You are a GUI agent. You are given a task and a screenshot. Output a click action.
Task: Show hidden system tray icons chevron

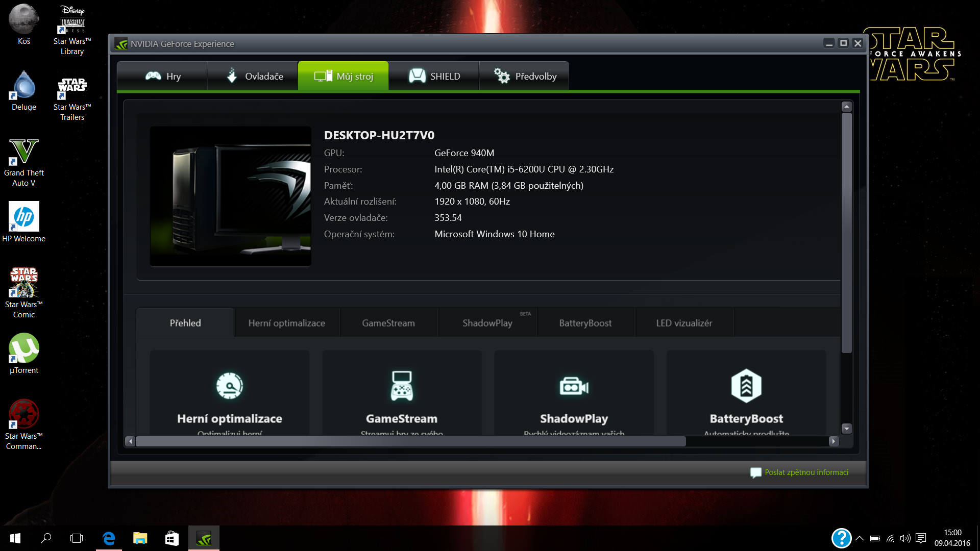[860, 538]
